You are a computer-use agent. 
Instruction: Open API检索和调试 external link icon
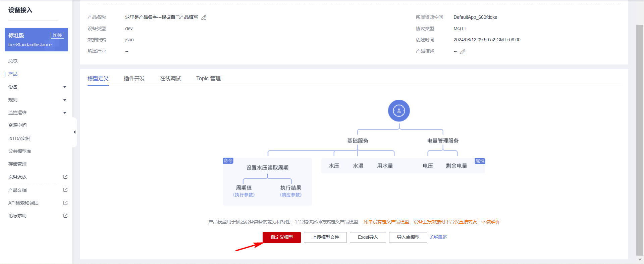[65, 203]
